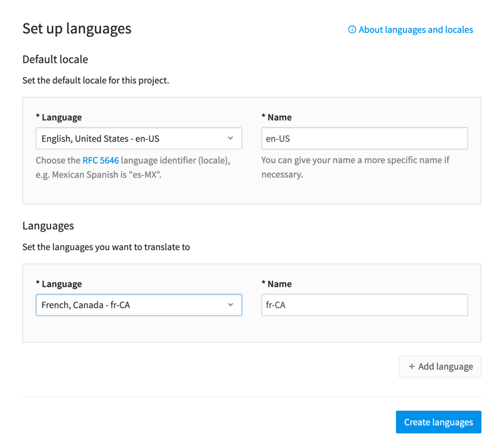Click the Default locale section title
This screenshot has width=498, height=448.
pyautogui.click(x=55, y=59)
